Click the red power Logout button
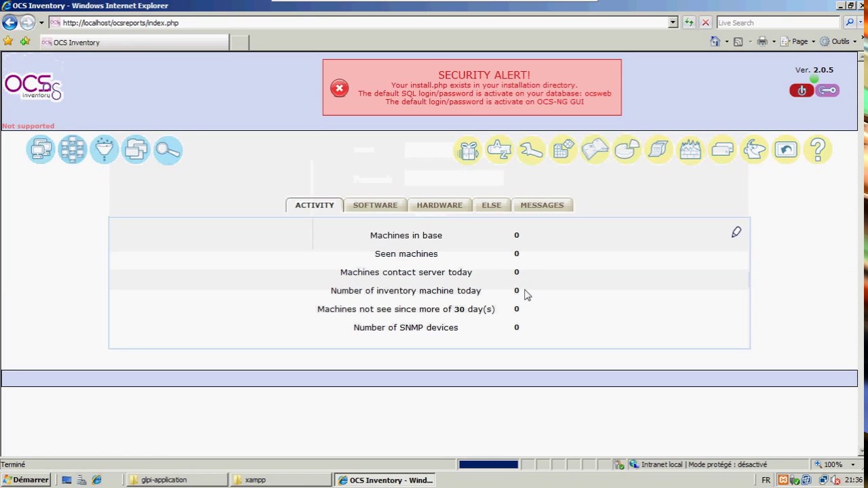 (x=802, y=90)
